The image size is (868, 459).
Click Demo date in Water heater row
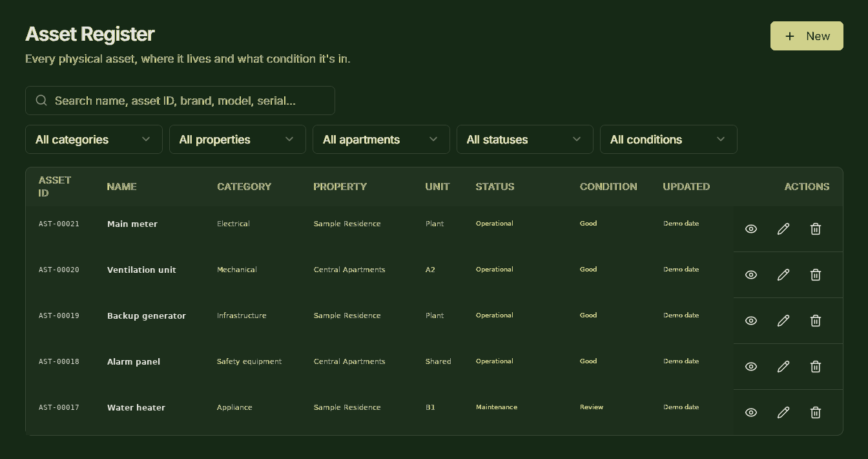681,407
